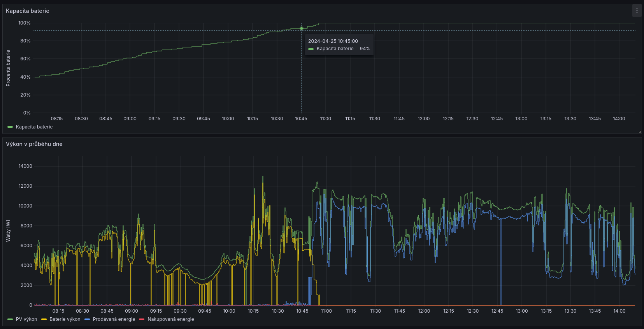This screenshot has height=329, width=644.
Task: Open the Výkon v průběhu dne title menu
Action: [x=34, y=144]
